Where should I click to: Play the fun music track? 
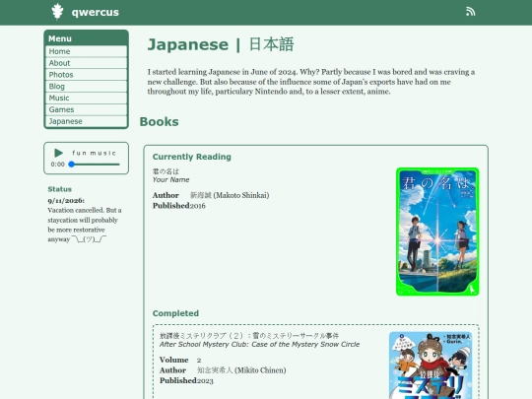58,153
